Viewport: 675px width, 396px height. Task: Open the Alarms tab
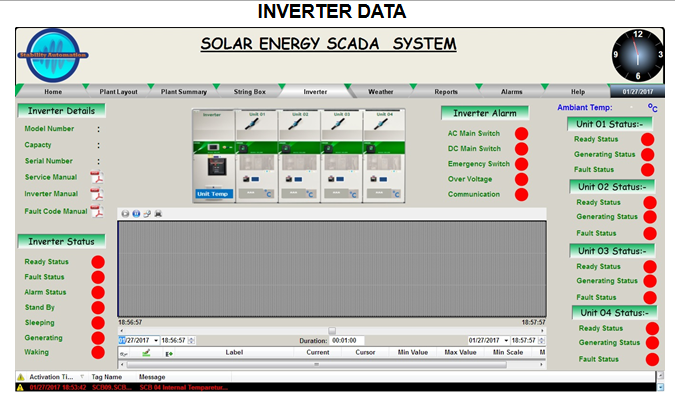pyautogui.click(x=511, y=92)
